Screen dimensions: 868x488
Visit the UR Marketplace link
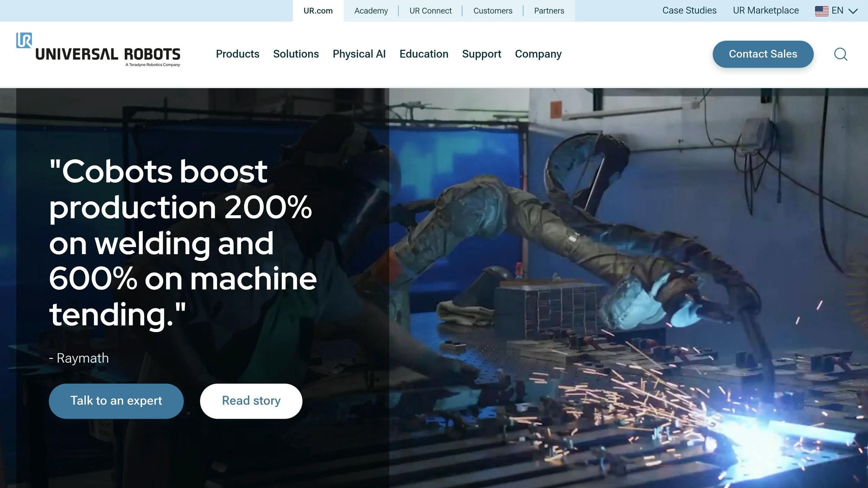click(766, 11)
